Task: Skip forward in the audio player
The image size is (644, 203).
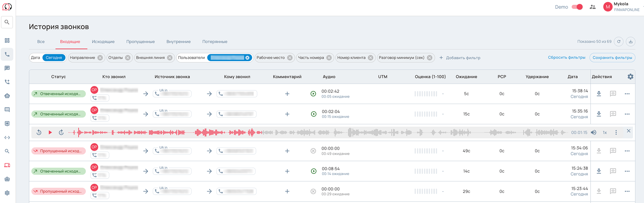Action: [61, 133]
